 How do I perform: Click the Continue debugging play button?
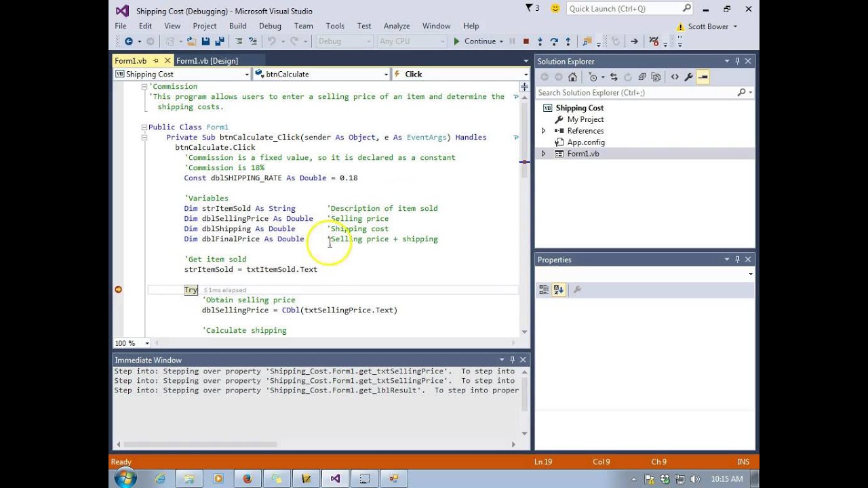456,41
